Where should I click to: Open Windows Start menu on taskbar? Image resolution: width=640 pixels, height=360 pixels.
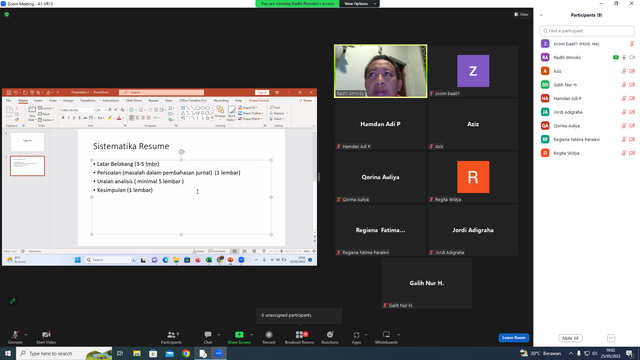(8, 353)
